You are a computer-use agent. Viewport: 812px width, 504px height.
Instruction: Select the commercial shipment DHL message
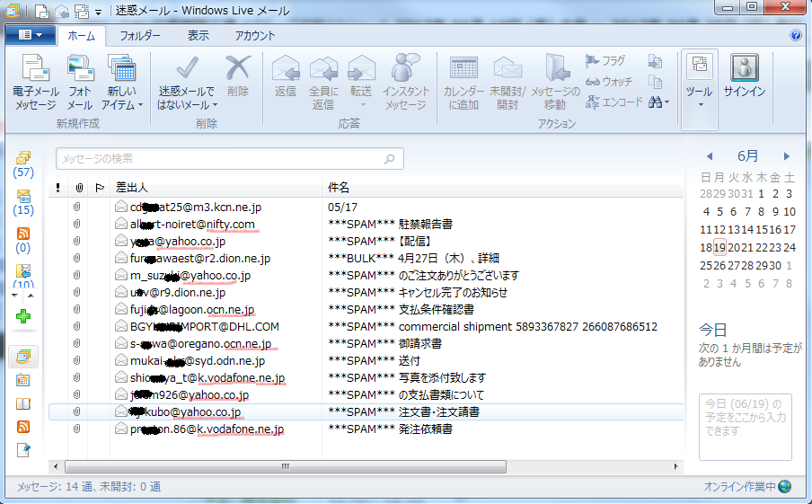[366, 327]
